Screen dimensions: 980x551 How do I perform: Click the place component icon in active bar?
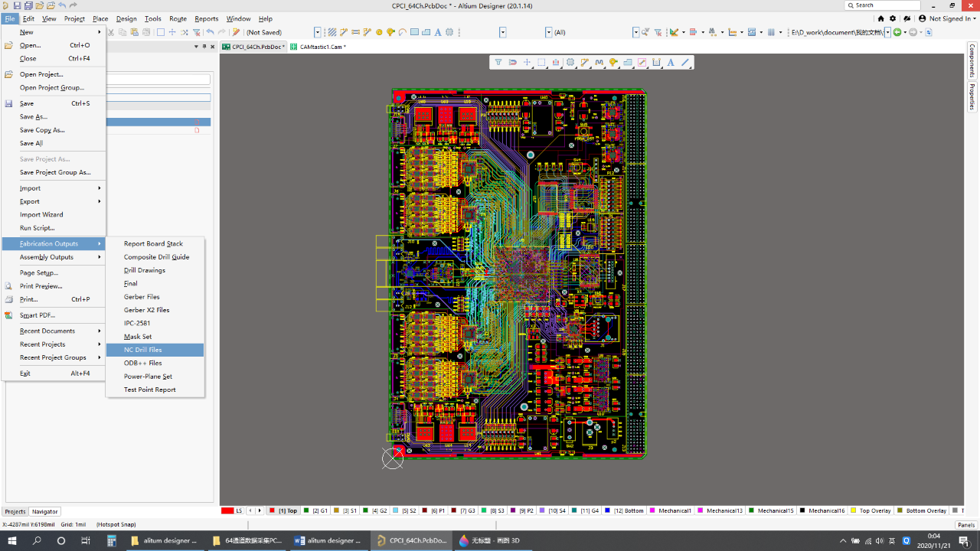point(570,62)
